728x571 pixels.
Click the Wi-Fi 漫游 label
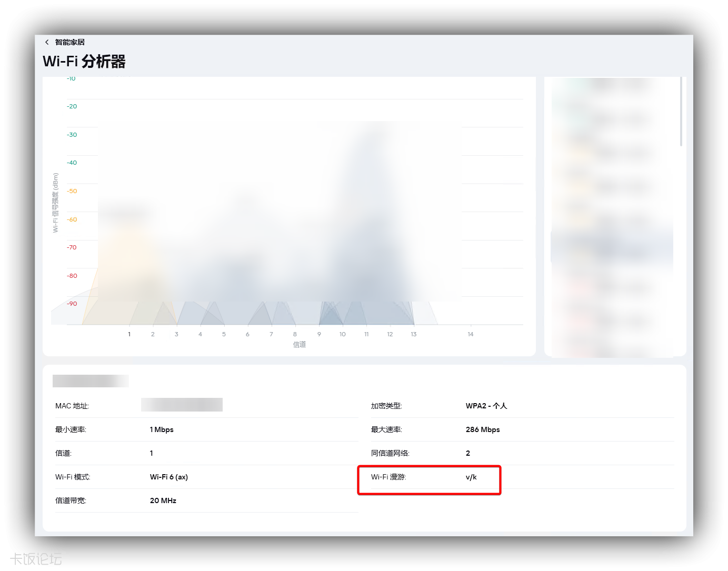click(x=388, y=477)
